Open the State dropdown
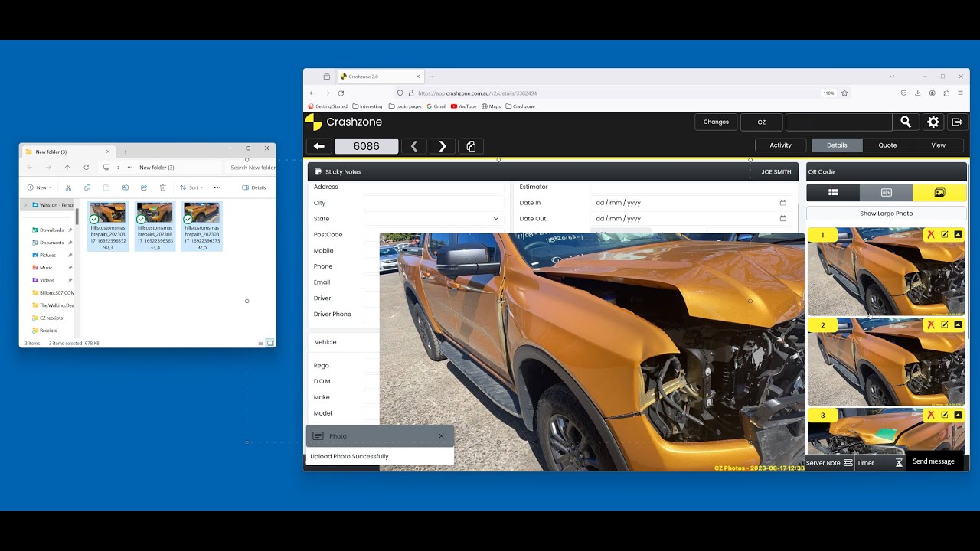This screenshot has height=551, width=980. click(x=433, y=219)
